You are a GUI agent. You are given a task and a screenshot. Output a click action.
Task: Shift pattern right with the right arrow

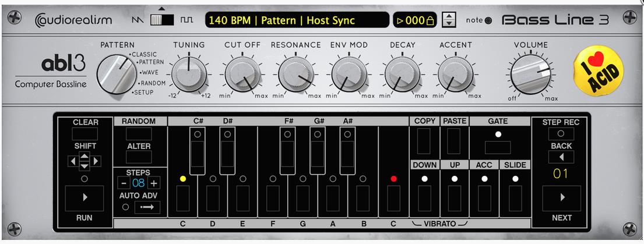tap(96, 161)
